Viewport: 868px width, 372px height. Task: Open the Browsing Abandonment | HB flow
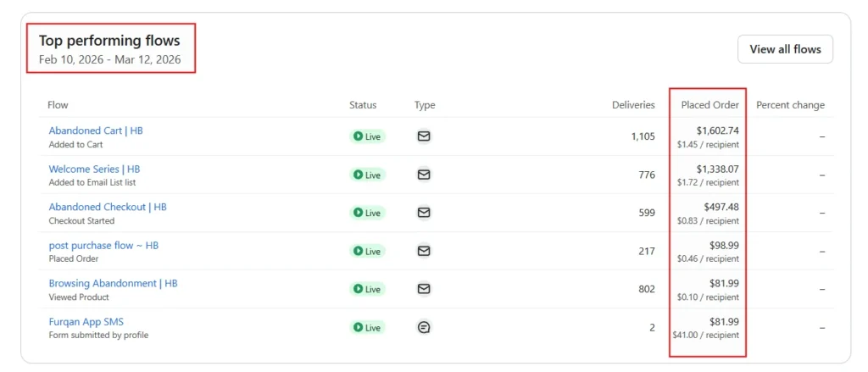(x=113, y=283)
